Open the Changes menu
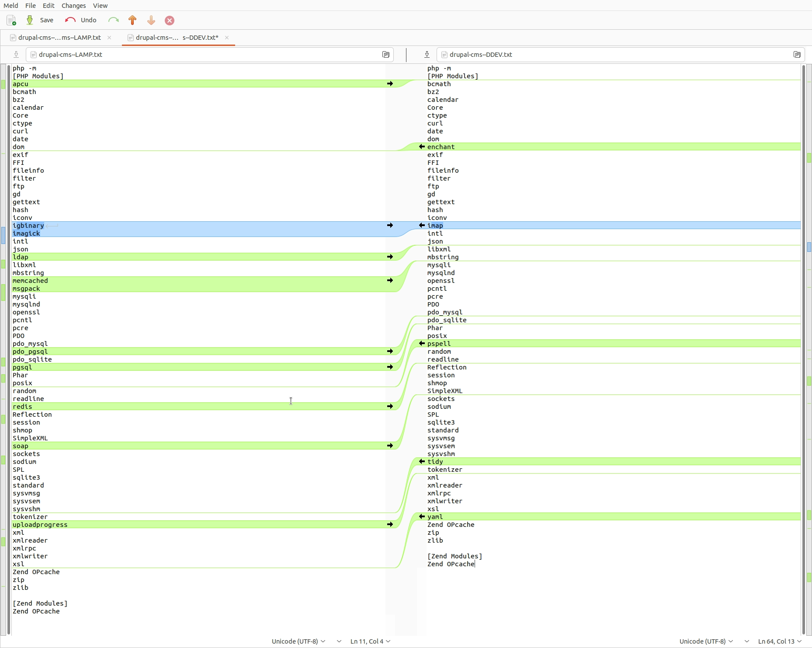Viewport: 812px width, 648px height. click(x=73, y=6)
